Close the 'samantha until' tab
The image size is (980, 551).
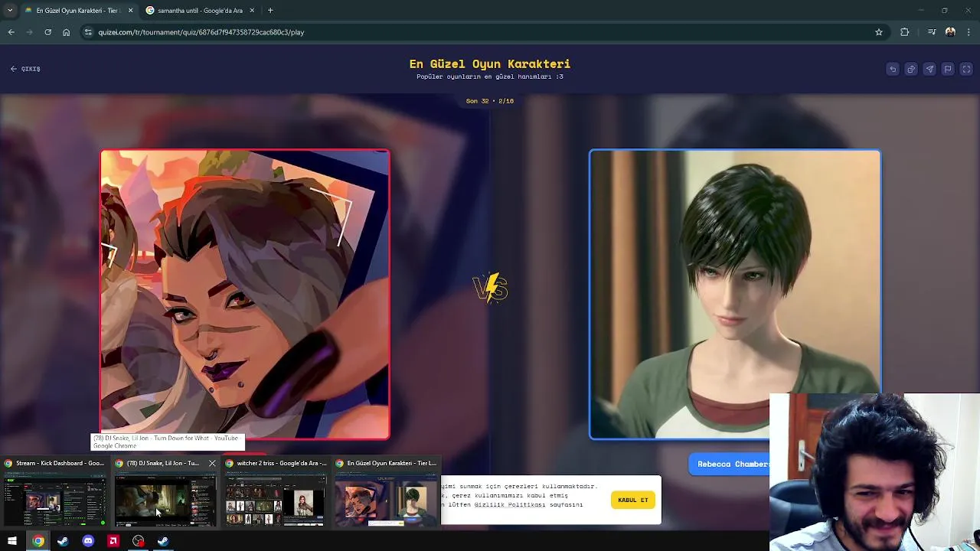pos(252,11)
